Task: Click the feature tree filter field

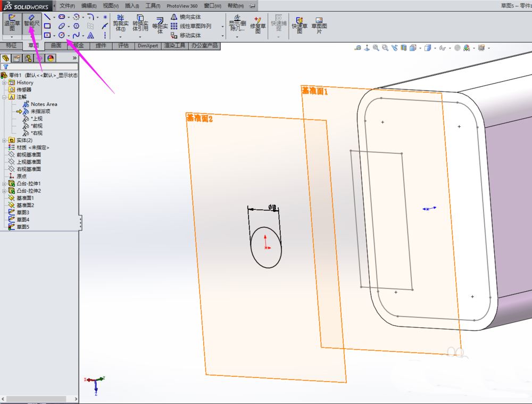Action: 39,67
